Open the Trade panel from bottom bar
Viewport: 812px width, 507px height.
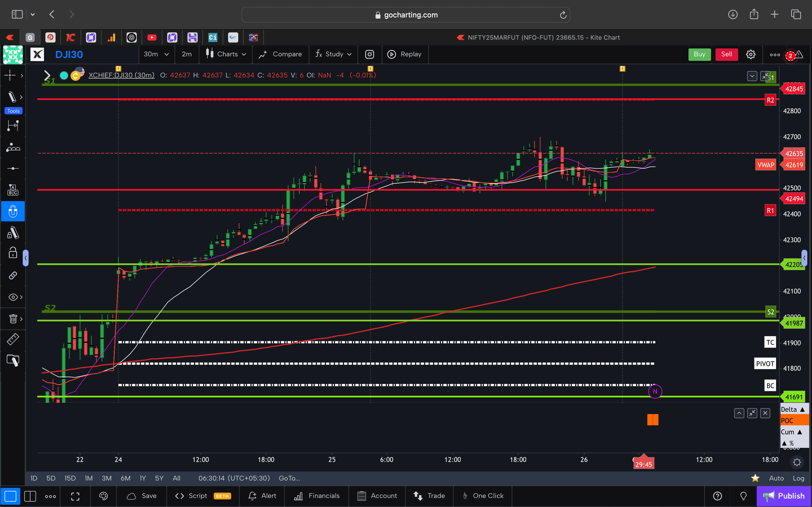(429, 496)
